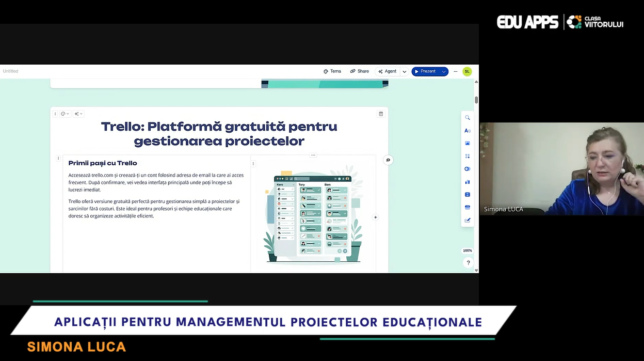Launch the Agent assistant
The height and width of the screenshot is (361, 644).
click(388, 71)
